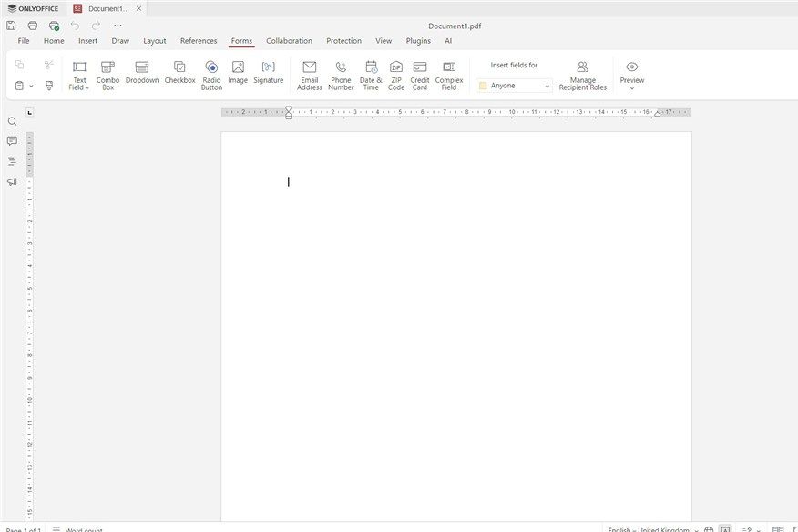Click the Print icon in the title bar
The height and width of the screenshot is (532, 798).
point(33,26)
